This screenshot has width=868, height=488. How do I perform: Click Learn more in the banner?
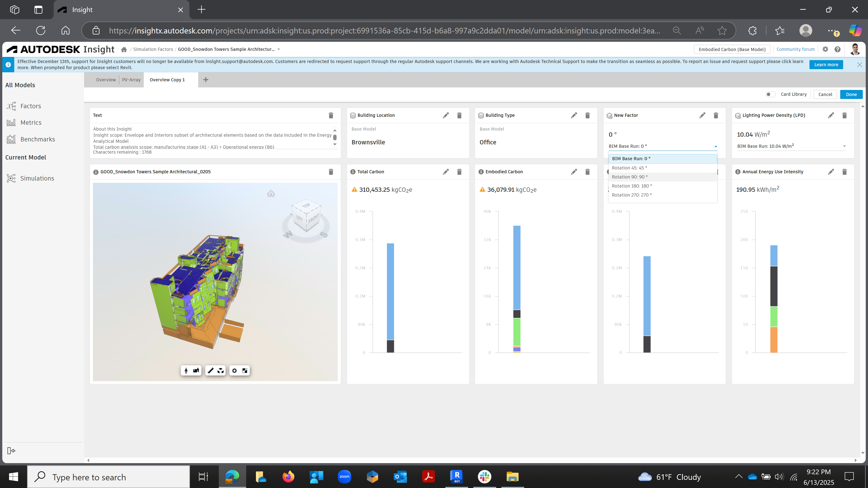point(826,65)
